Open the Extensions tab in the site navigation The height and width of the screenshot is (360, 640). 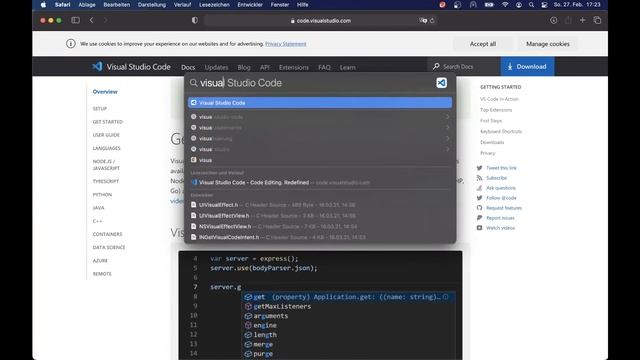click(x=294, y=67)
